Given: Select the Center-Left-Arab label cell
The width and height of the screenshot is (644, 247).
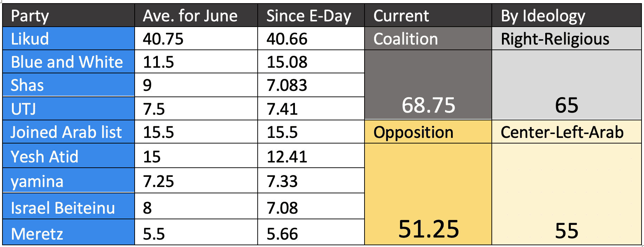Looking at the screenshot, I should pyautogui.click(x=566, y=132).
